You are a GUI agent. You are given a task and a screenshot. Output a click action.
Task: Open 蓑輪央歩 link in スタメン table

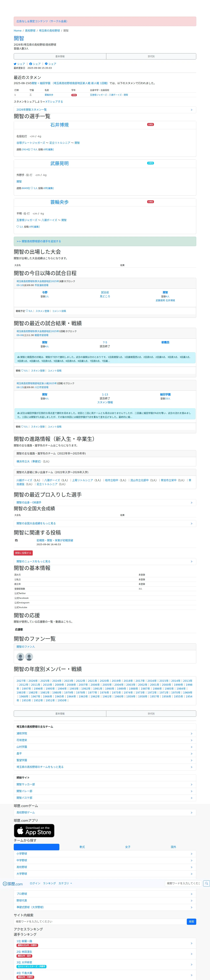[x=49, y=95]
